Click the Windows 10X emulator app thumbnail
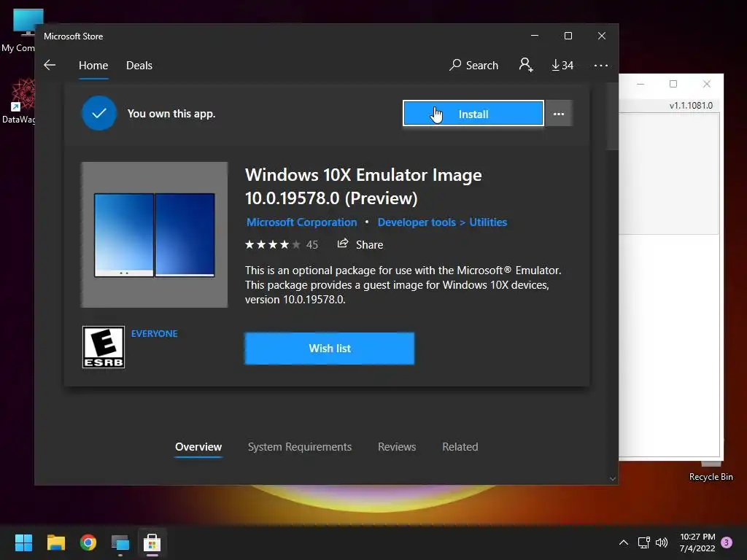The width and height of the screenshot is (747, 560). [155, 235]
